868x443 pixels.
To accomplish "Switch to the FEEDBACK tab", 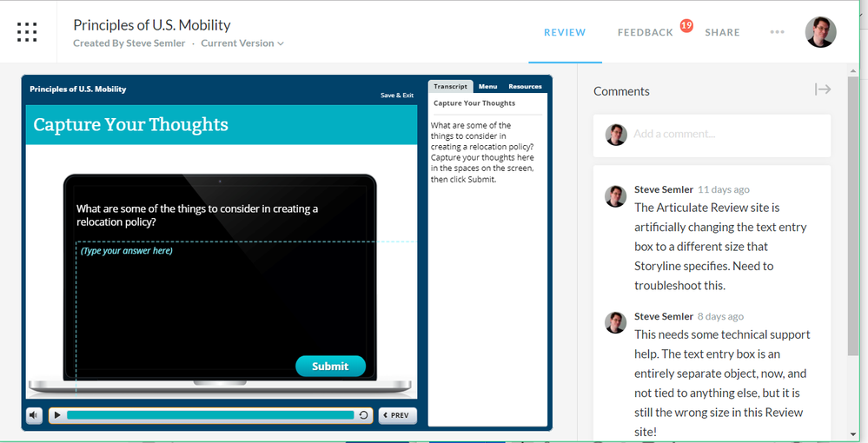I will (x=645, y=33).
